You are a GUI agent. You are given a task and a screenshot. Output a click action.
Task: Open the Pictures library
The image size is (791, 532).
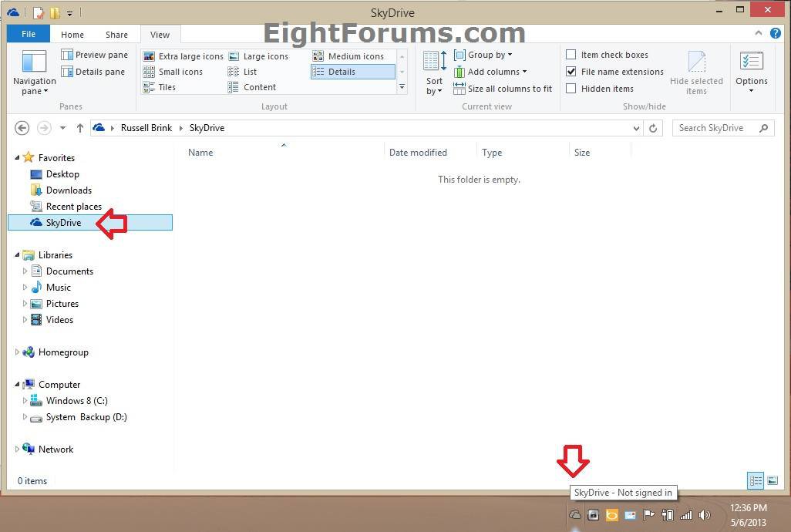[x=62, y=304]
